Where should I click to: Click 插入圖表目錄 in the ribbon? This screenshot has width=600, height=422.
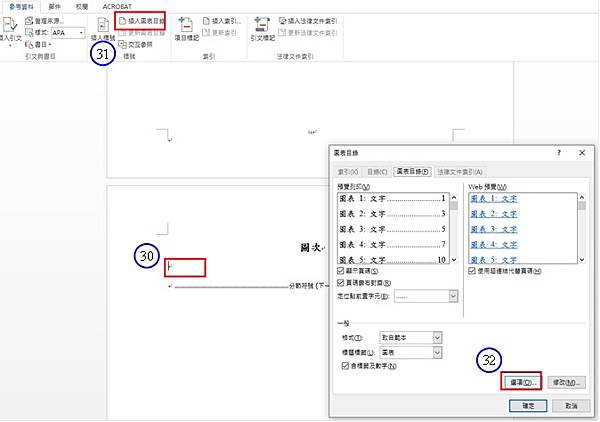(x=141, y=21)
